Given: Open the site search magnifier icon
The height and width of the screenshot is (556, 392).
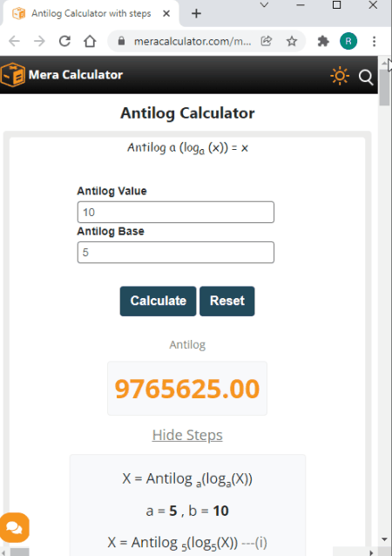Looking at the screenshot, I should (x=366, y=78).
